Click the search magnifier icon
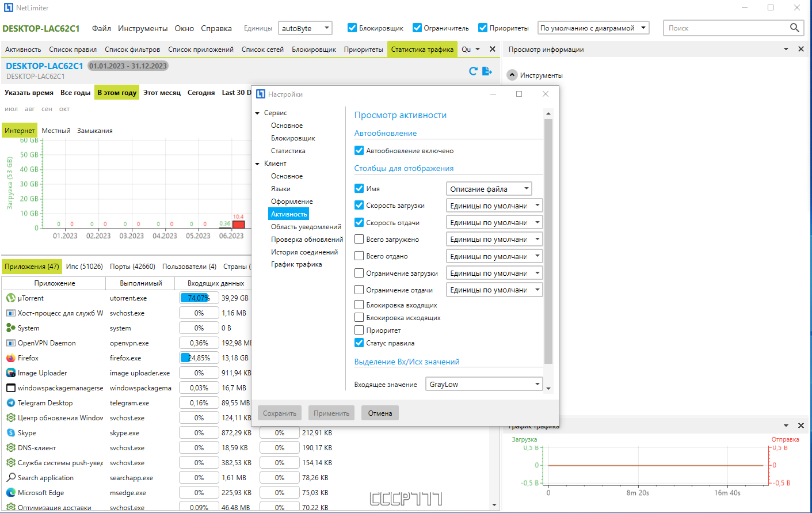812x513 pixels. (794, 28)
